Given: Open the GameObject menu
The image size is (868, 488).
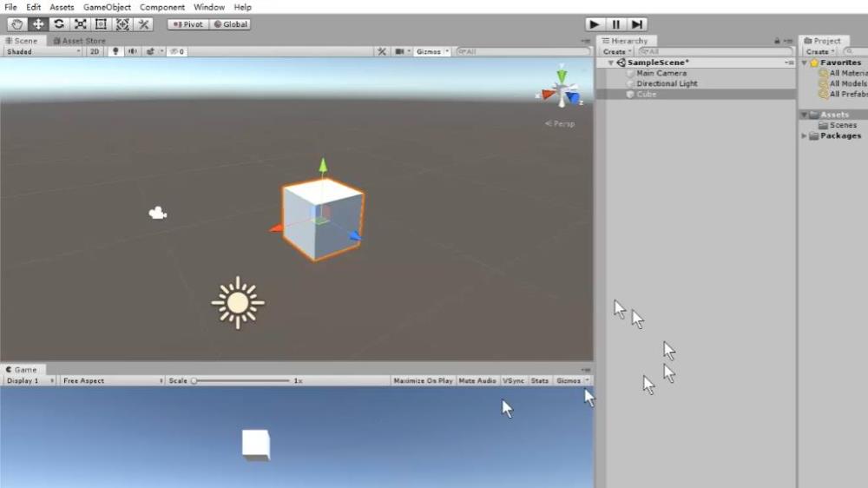Looking at the screenshot, I should 107,7.
